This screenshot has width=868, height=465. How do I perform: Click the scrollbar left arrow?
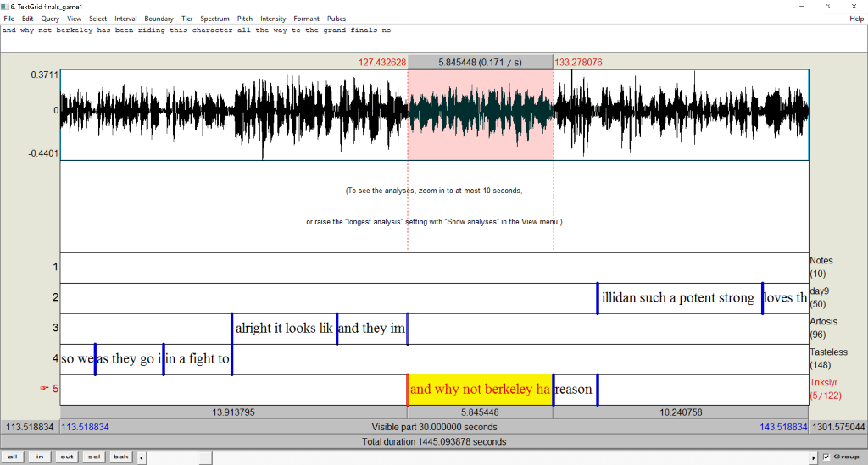coord(142,458)
